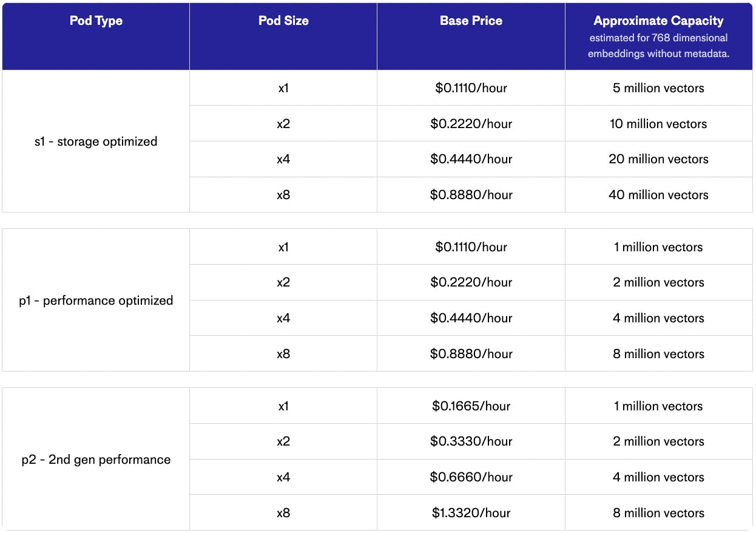756x533 pixels.
Task: Select the 40 million vectors cell
Action: pos(658,195)
